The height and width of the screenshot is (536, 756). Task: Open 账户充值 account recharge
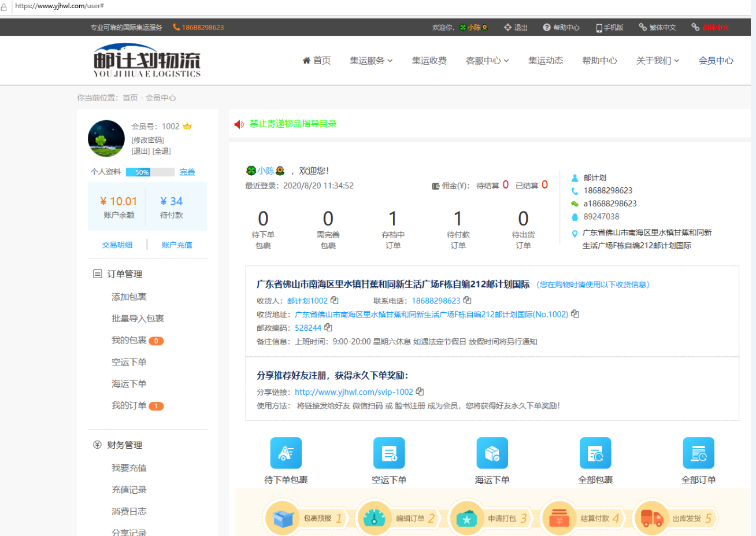click(x=177, y=245)
